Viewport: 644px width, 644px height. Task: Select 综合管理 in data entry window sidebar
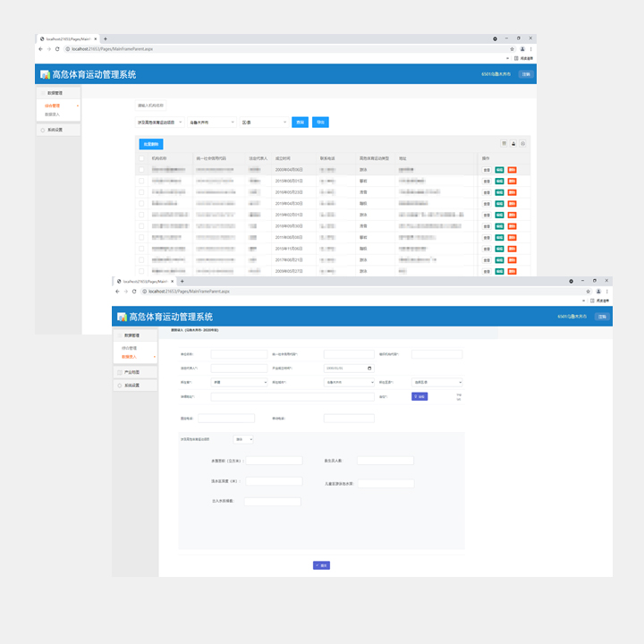[x=129, y=348]
